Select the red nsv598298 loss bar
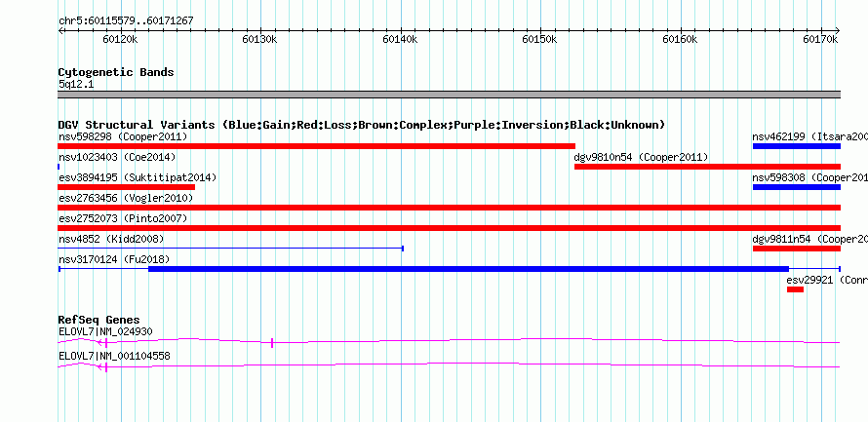This screenshot has width=868, height=422. click(x=317, y=146)
